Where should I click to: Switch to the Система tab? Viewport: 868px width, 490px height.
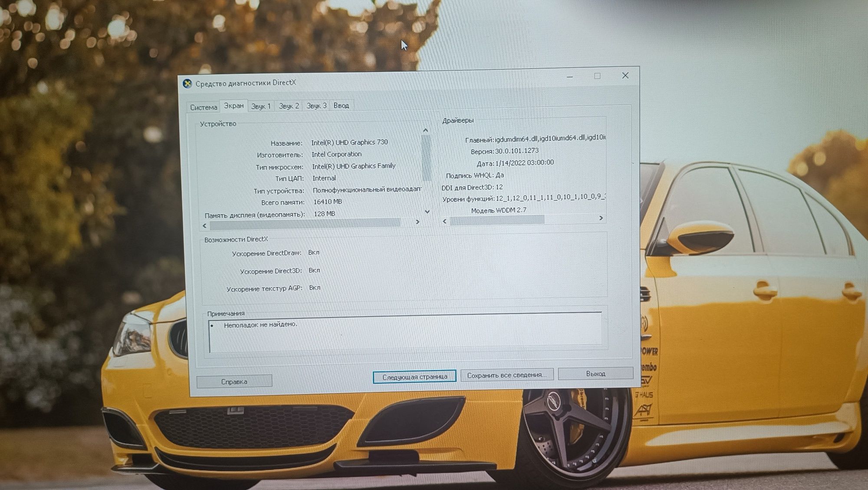203,107
